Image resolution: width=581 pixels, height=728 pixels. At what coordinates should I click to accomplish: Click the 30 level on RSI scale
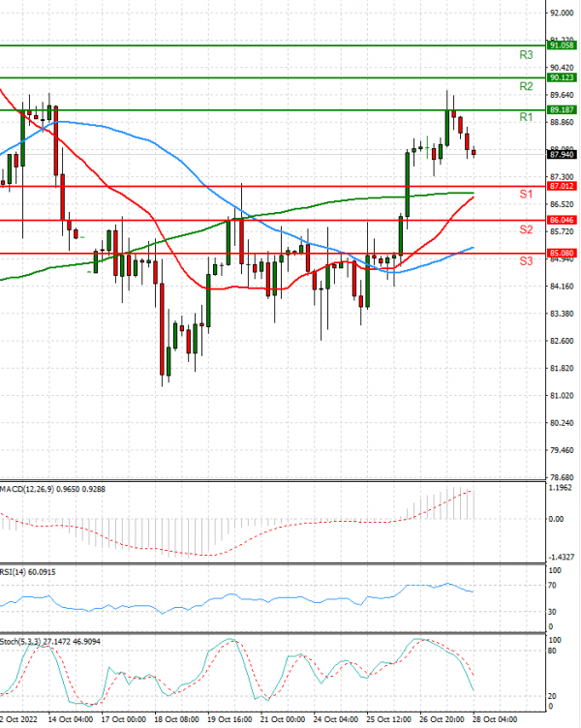tap(552, 613)
